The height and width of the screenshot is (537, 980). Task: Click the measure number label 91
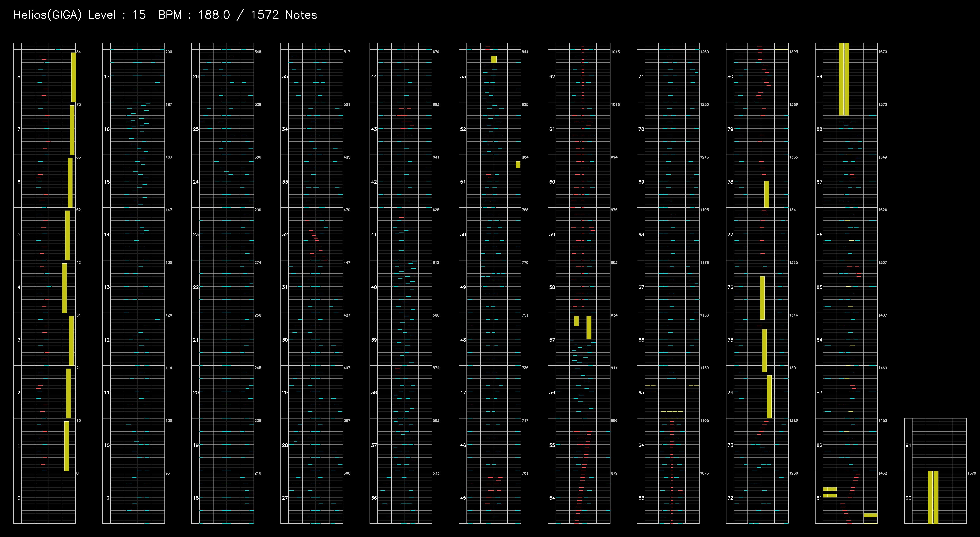click(908, 445)
